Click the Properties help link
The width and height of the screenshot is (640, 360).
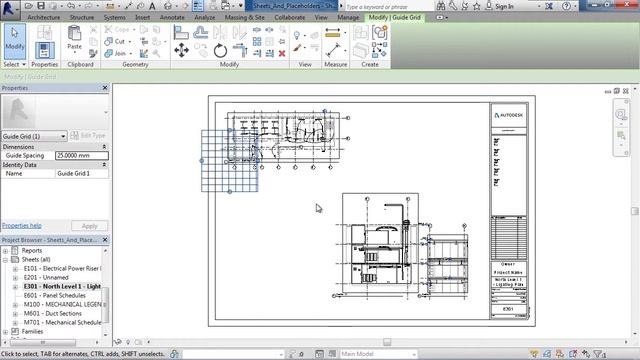pyautogui.click(x=22, y=226)
